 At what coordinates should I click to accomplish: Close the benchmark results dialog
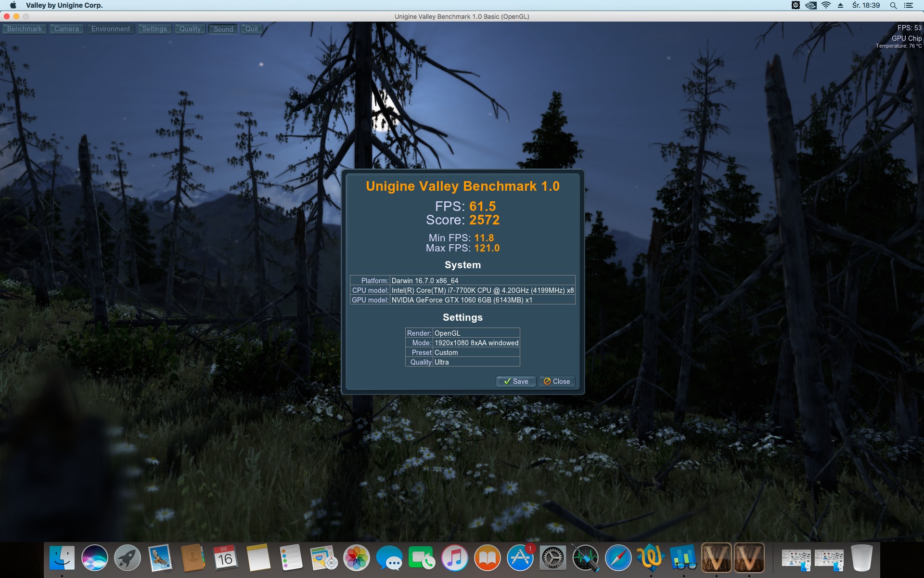coord(557,381)
